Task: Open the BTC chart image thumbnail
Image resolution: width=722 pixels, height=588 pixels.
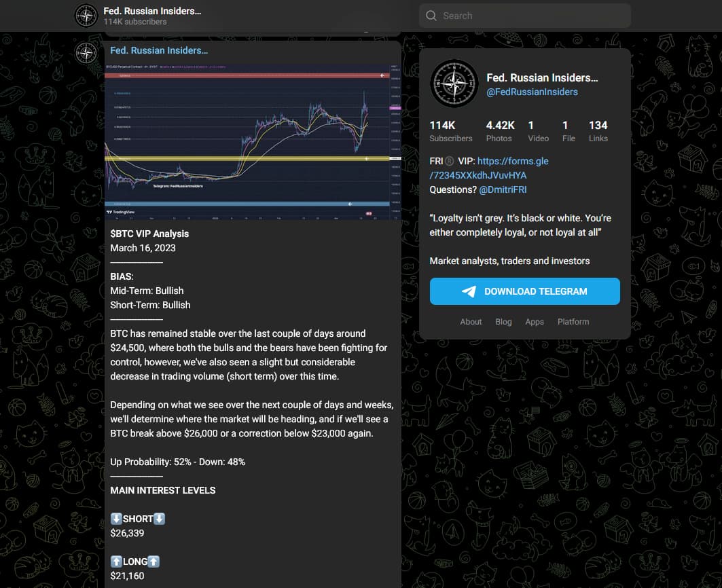Action: click(x=251, y=139)
